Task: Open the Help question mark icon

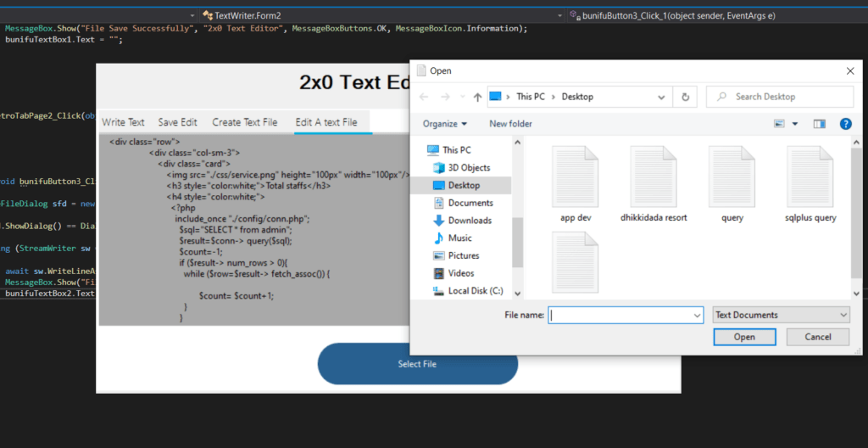Action: pos(845,124)
